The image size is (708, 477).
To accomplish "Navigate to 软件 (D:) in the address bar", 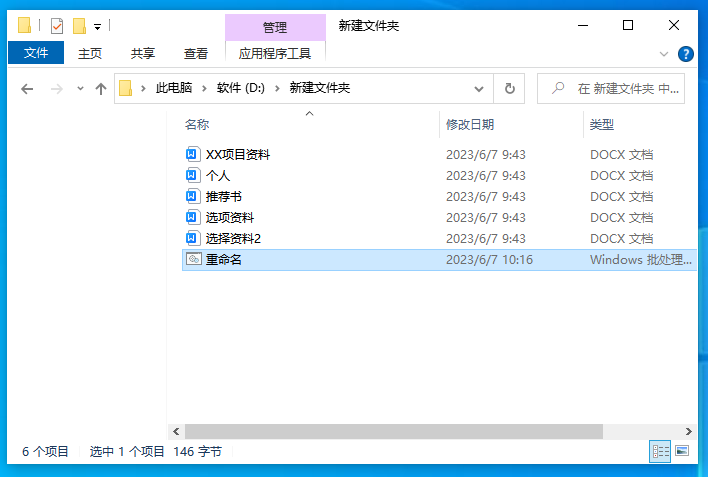I will [241, 88].
